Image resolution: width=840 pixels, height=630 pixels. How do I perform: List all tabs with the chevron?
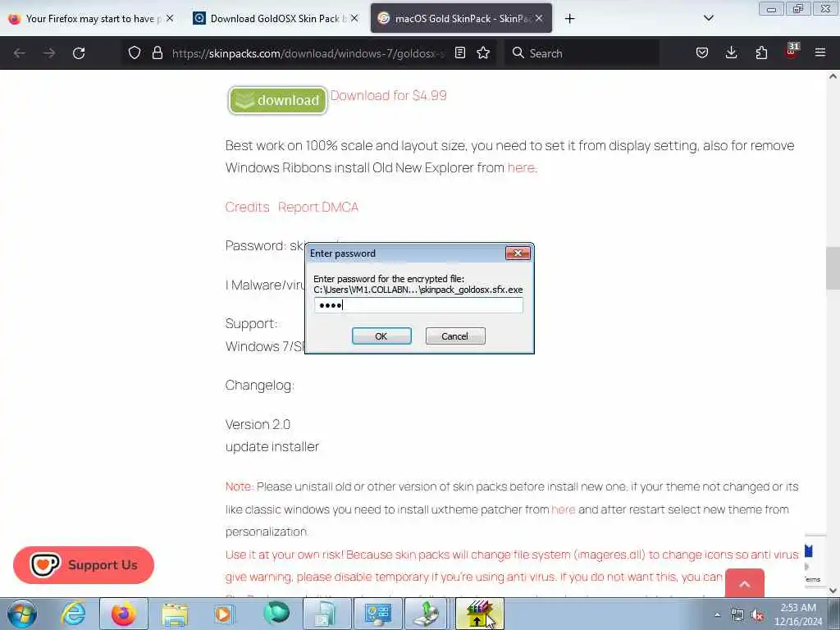point(708,18)
